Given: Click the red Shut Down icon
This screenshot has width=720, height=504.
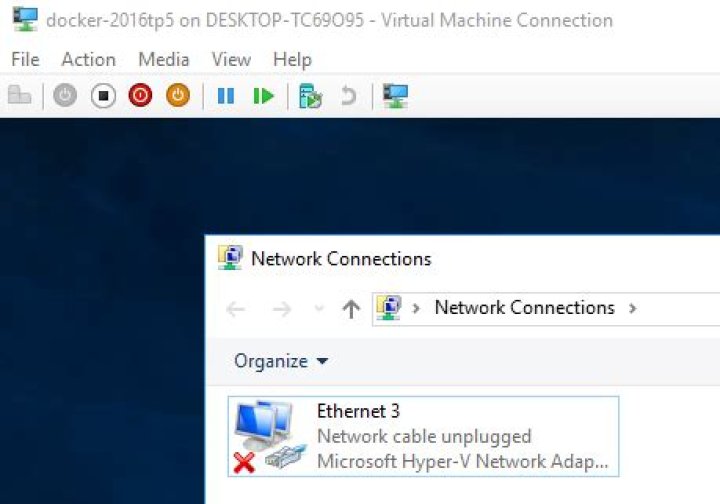Looking at the screenshot, I should (140, 96).
